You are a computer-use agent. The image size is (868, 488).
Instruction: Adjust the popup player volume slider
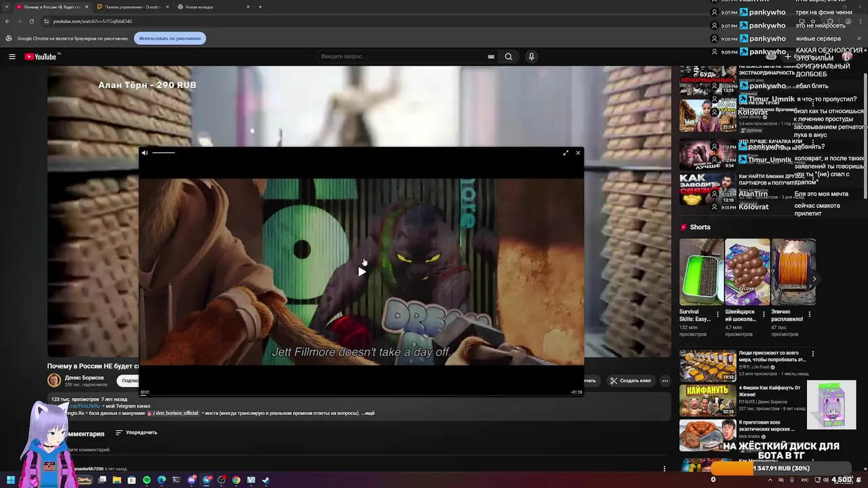tap(163, 153)
